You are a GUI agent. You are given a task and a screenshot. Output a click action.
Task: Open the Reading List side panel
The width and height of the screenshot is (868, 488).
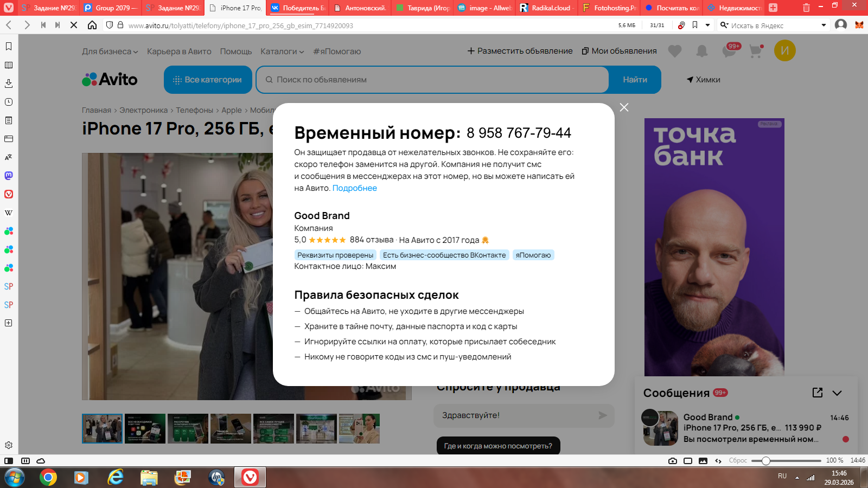9,65
